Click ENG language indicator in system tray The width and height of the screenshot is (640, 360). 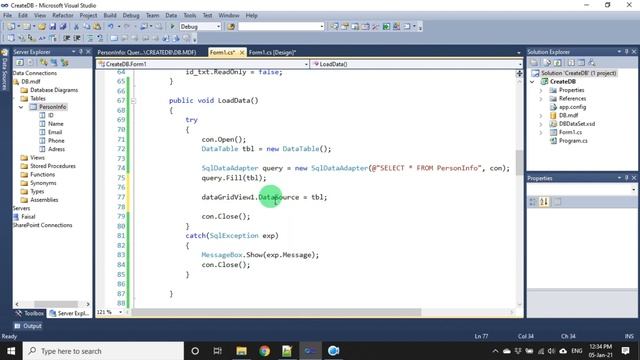577,351
